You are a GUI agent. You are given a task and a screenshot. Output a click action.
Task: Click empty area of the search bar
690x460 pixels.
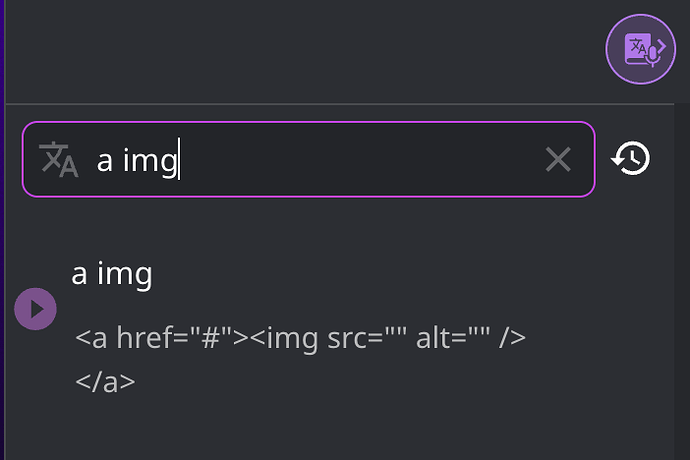tap(361, 159)
